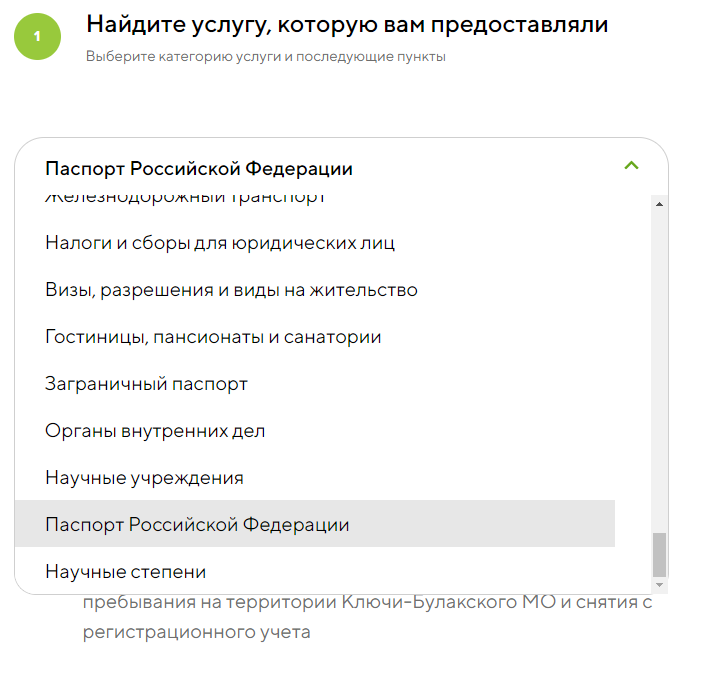Click heading 'Найдите услугу, которую вам предоставляли'
The image size is (709, 676).
(347, 24)
